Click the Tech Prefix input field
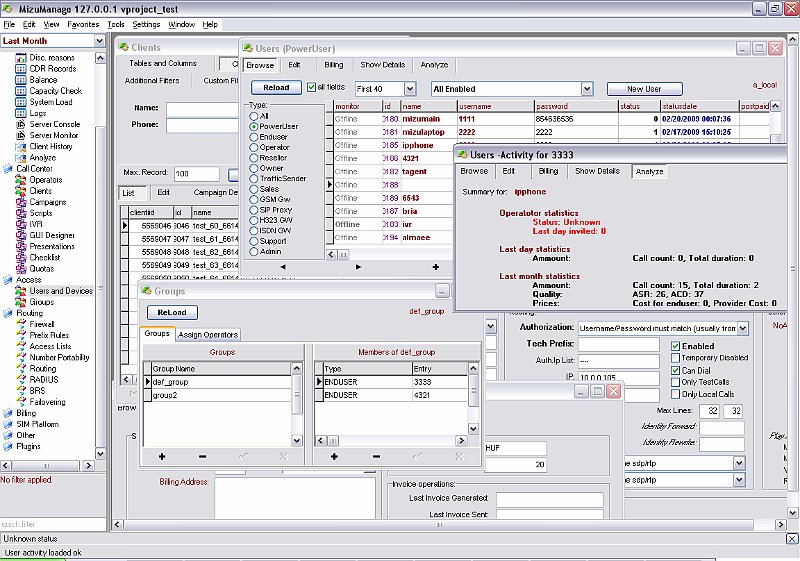 point(618,345)
